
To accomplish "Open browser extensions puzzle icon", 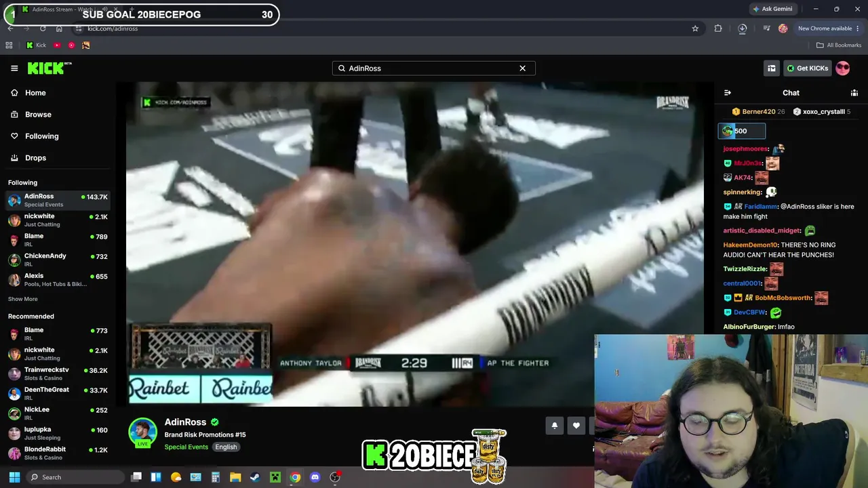I will 718,28.
